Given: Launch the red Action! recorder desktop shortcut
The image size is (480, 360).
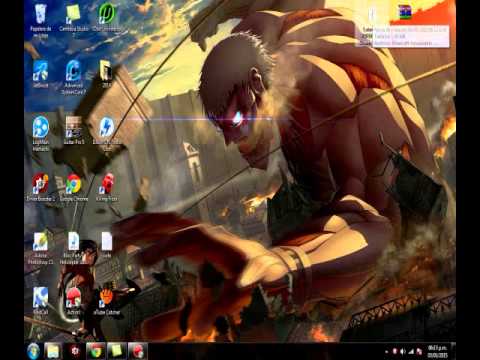Looking at the screenshot, I should [74, 301].
